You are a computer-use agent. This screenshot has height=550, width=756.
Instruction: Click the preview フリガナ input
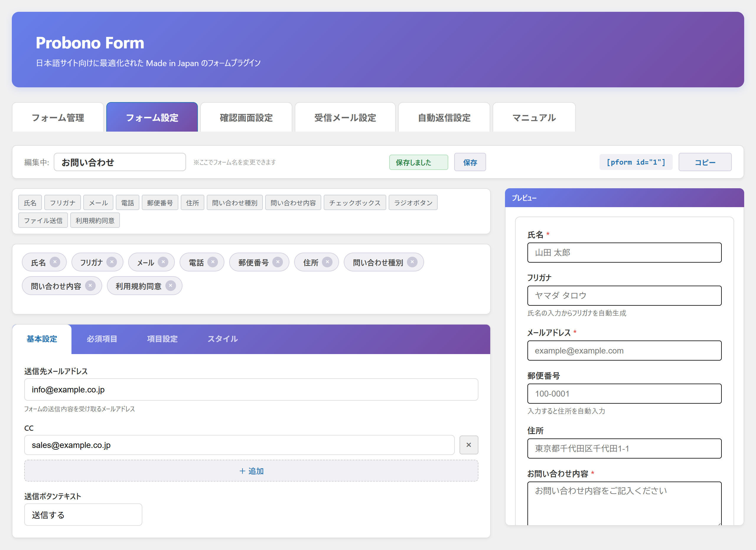pyautogui.click(x=624, y=295)
